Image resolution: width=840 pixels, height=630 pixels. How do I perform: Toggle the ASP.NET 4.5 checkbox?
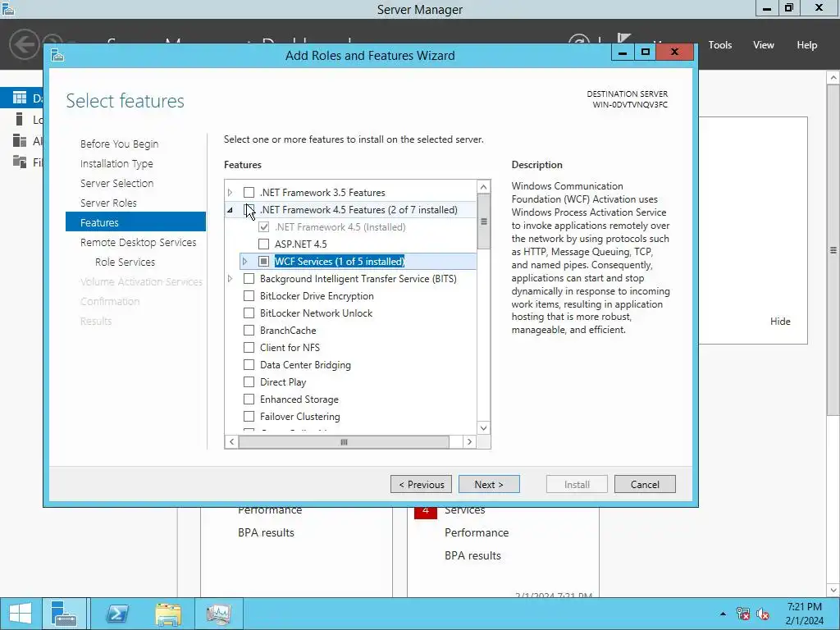(x=263, y=244)
